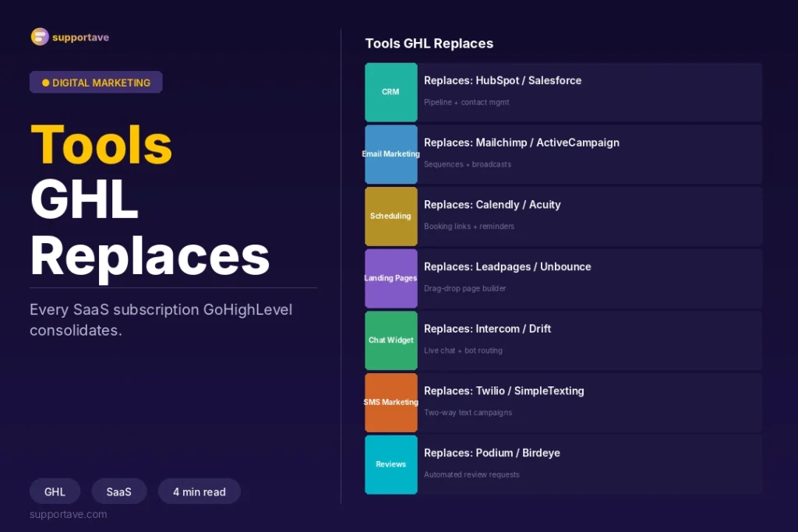
Task: Open Replaces: HubSpot / Salesforce row
Action: pos(563,92)
